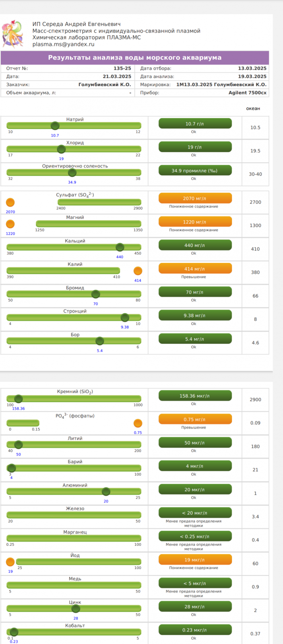
Task: Click the Zinc slider knob at 28
Action: pos(76,609)
